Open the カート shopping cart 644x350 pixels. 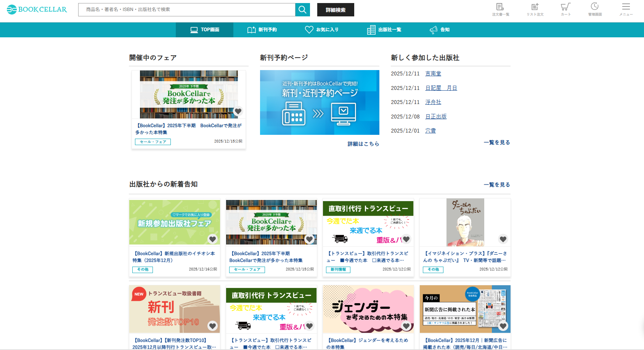pos(565,9)
